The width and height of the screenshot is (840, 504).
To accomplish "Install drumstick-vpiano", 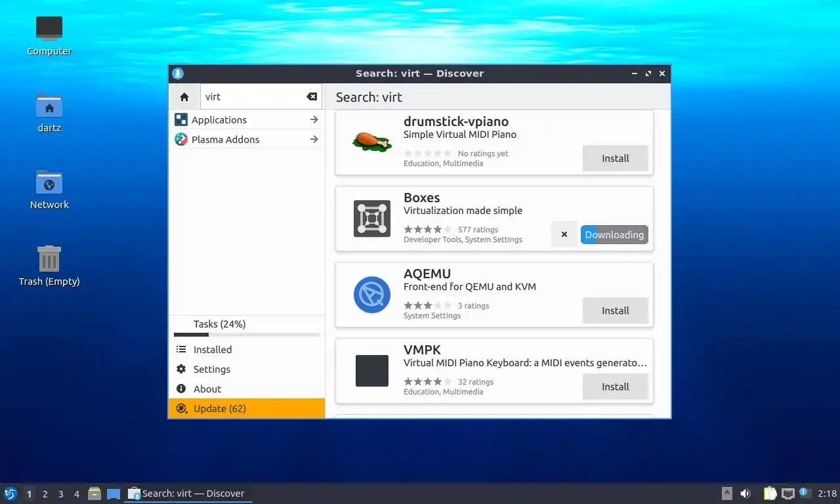I will tap(616, 158).
